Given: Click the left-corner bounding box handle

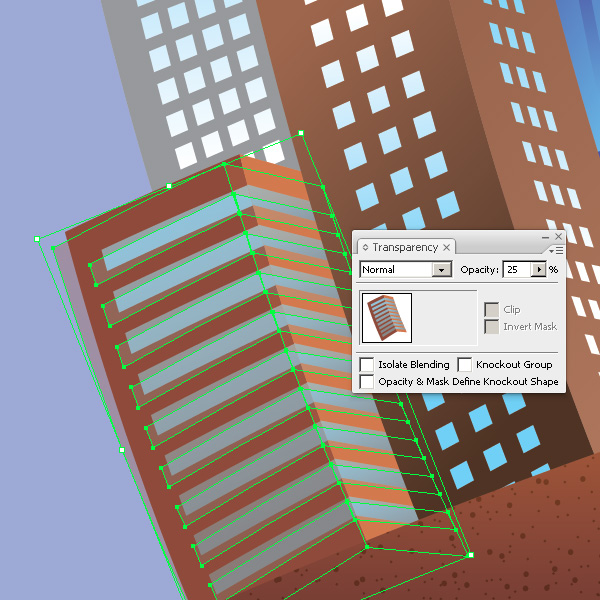Looking at the screenshot, I should click(x=37, y=239).
